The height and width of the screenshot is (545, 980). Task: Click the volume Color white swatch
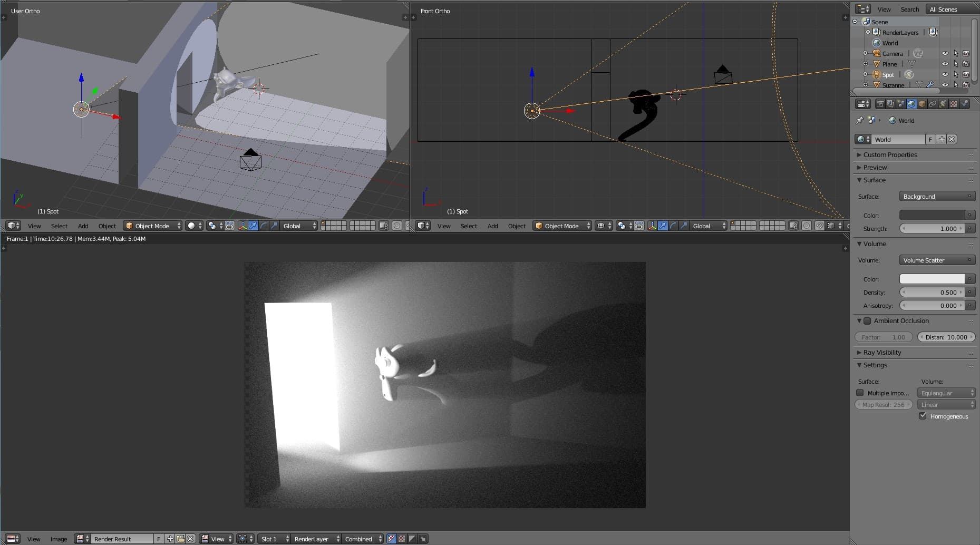click(932, 279)
